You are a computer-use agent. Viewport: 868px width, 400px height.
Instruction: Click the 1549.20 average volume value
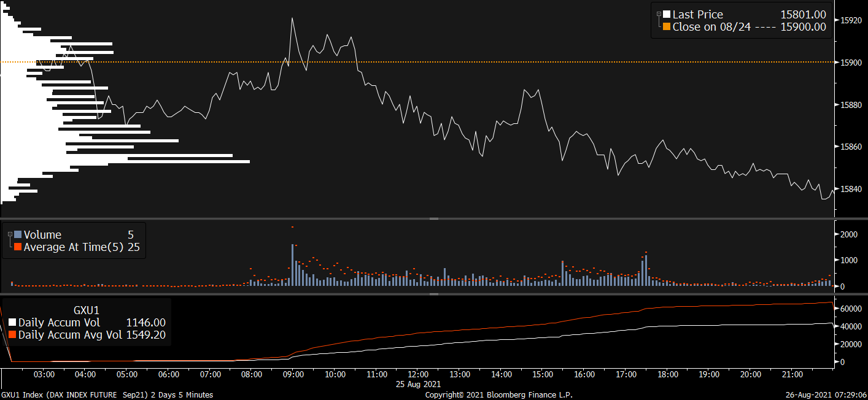(145, 334)
